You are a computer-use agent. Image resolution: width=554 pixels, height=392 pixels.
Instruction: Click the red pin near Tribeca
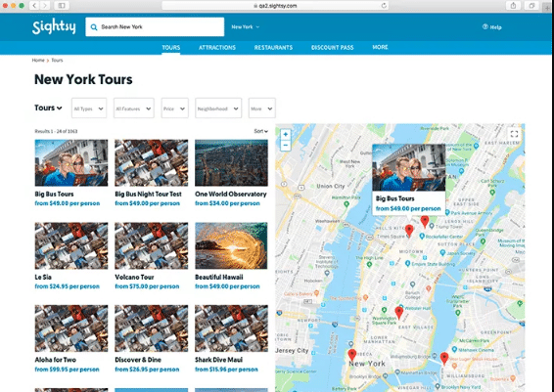(x=352, y=355)
